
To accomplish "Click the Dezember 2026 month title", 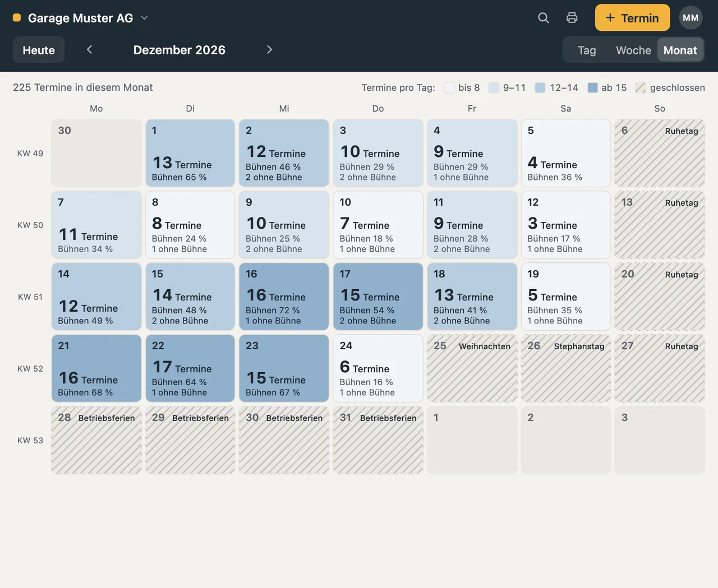I will pos(179,50).
